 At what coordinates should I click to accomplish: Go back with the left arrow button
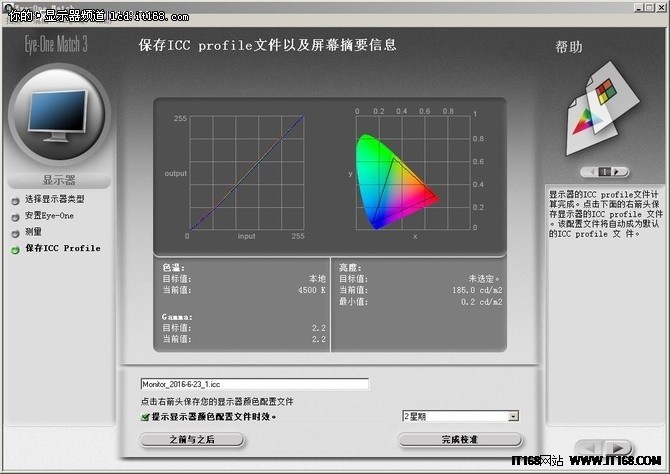click(x=590, y=448)
